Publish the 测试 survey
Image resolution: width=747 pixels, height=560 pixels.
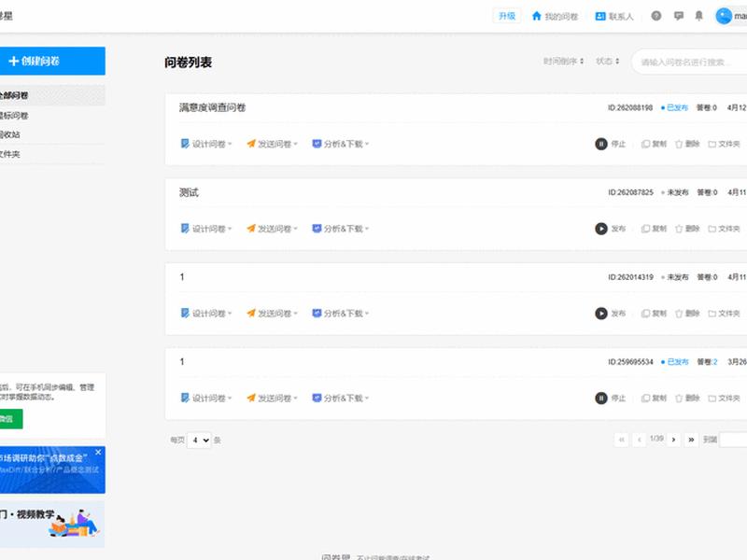point(611,229)
